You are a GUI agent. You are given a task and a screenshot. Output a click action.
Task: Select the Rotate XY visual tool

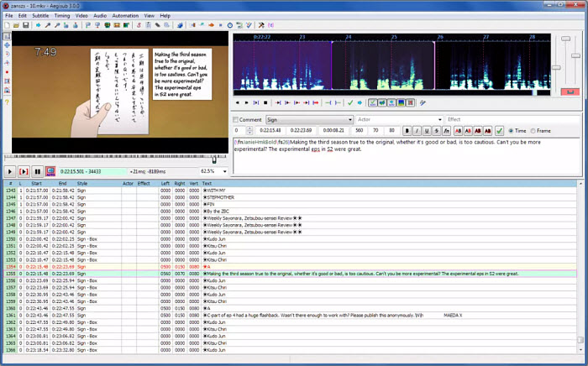7,63
